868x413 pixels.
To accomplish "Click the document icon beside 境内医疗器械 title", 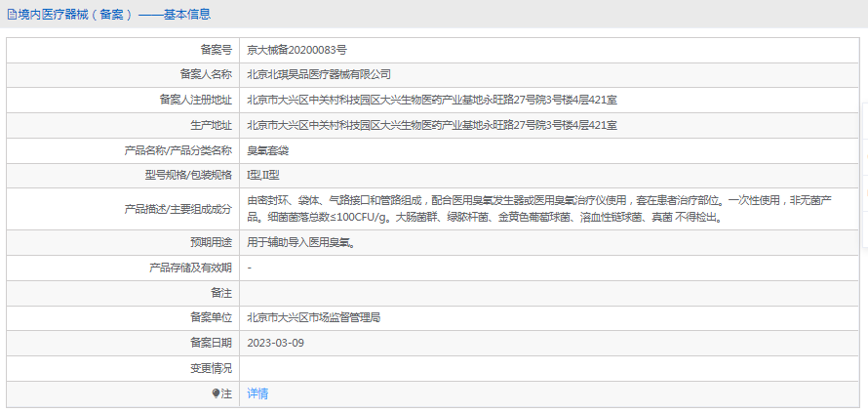I will click(12, 15).
